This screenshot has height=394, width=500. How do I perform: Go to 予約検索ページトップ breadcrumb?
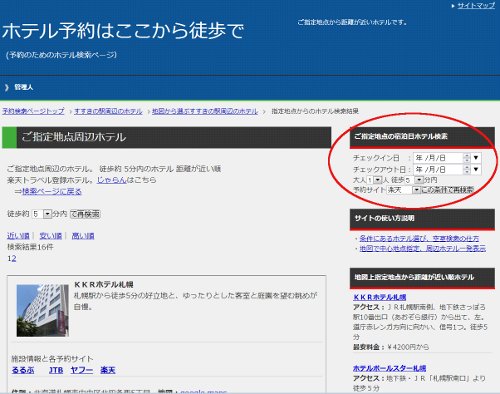tap(33, 111)
